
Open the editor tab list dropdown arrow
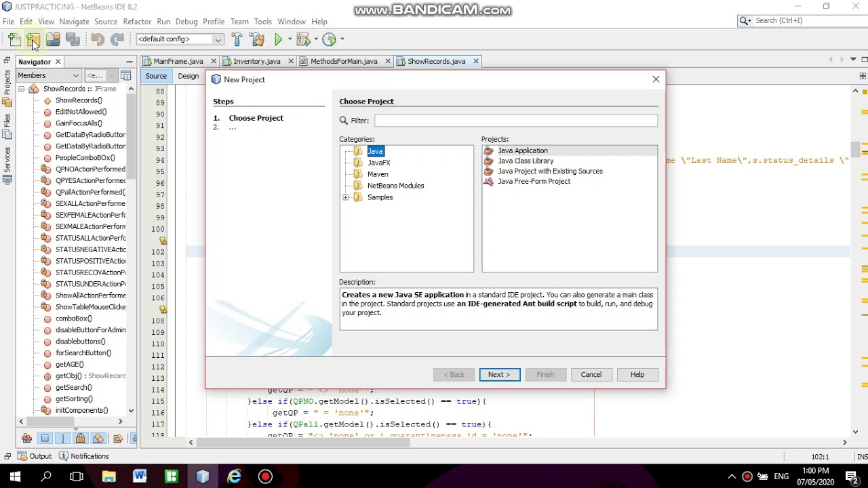pos(853,60)
